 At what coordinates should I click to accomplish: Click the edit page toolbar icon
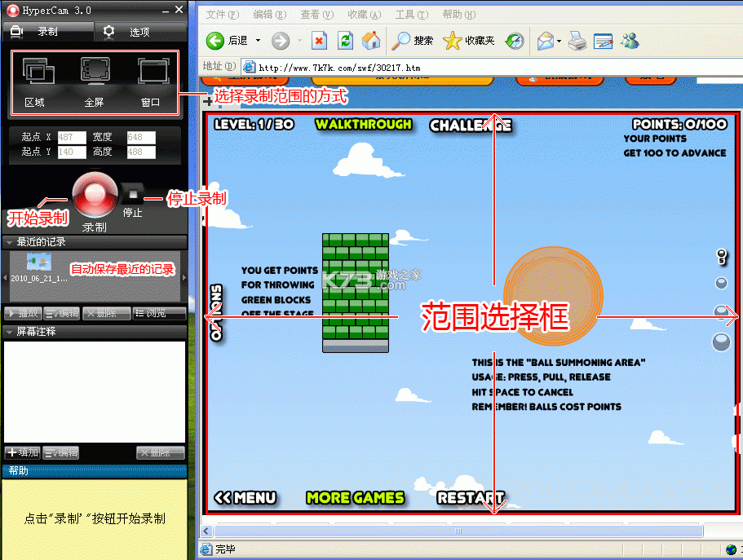click(604, 42)
